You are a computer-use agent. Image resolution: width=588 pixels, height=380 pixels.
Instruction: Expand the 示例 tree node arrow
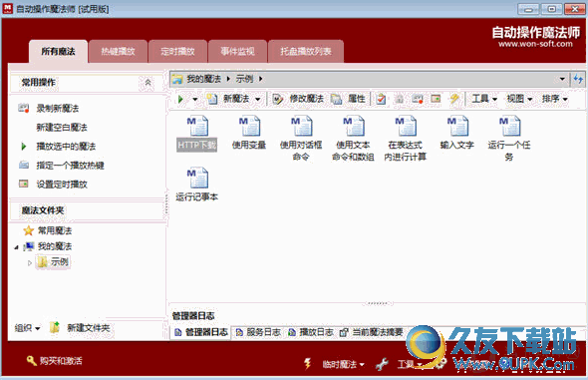click(30, 263)
